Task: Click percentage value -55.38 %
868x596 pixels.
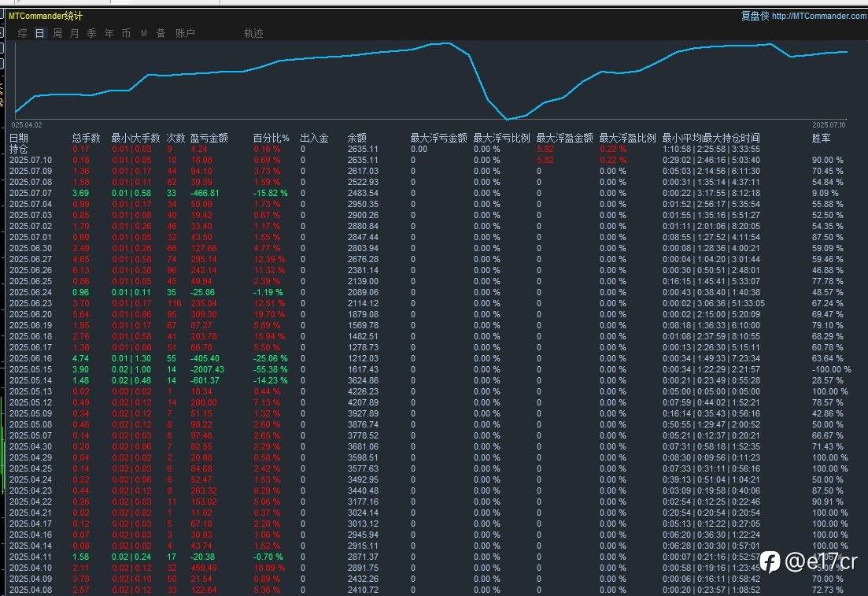Action: point(271,369)
